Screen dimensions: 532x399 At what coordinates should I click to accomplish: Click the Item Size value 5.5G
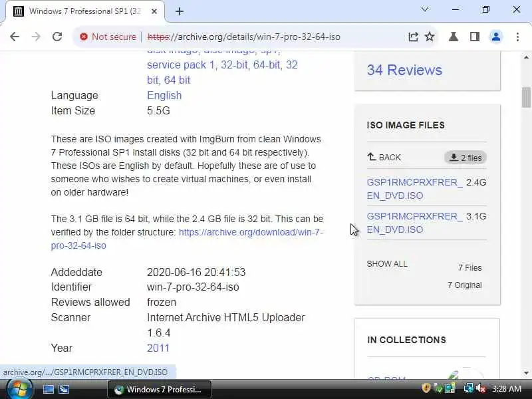pyautogui.click(x=158, y=110)
